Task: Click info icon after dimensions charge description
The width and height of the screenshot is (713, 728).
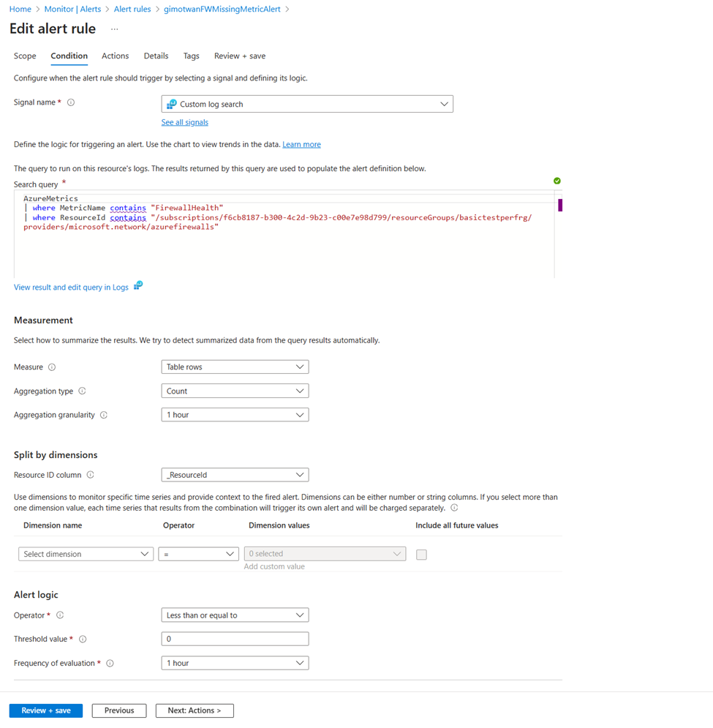Action: (454, 508)
